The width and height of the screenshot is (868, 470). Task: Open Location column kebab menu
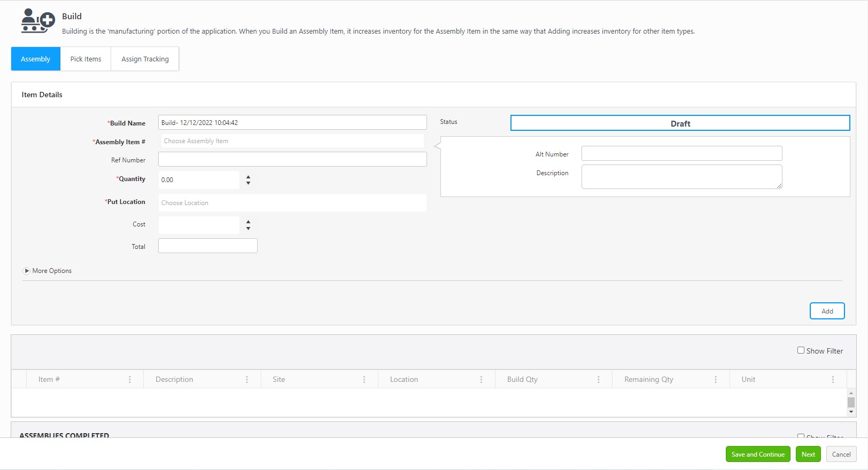[x=481, y=379]
